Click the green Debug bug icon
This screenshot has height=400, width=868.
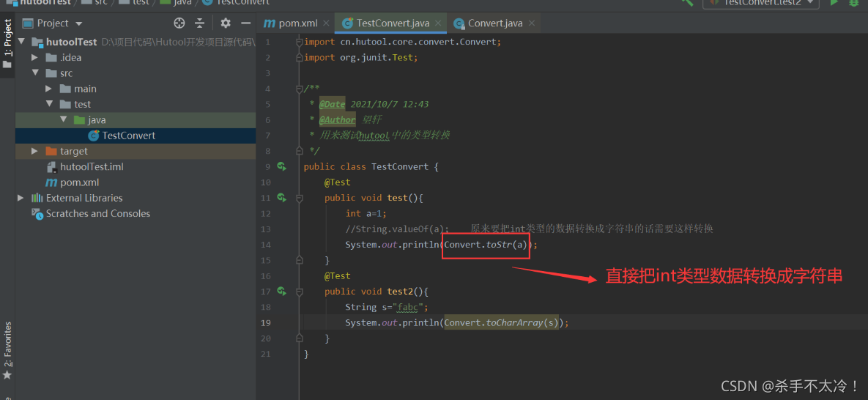pos(855,3)
